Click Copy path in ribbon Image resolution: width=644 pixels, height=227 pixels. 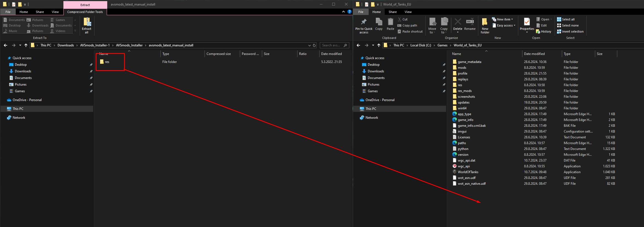coord(407,25)
